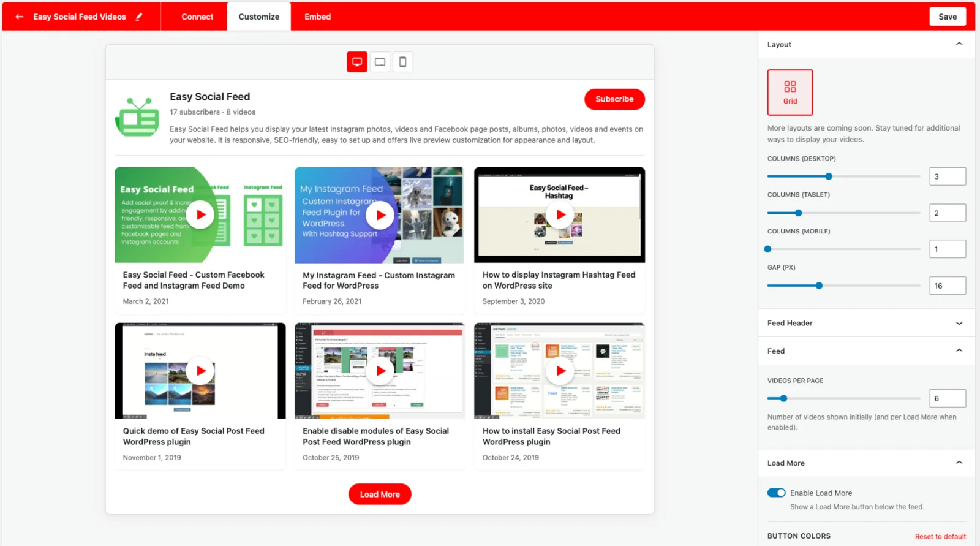Click the Gap (px) number field
The width and height of the screenshot is (980, 546).
[948, 286]
